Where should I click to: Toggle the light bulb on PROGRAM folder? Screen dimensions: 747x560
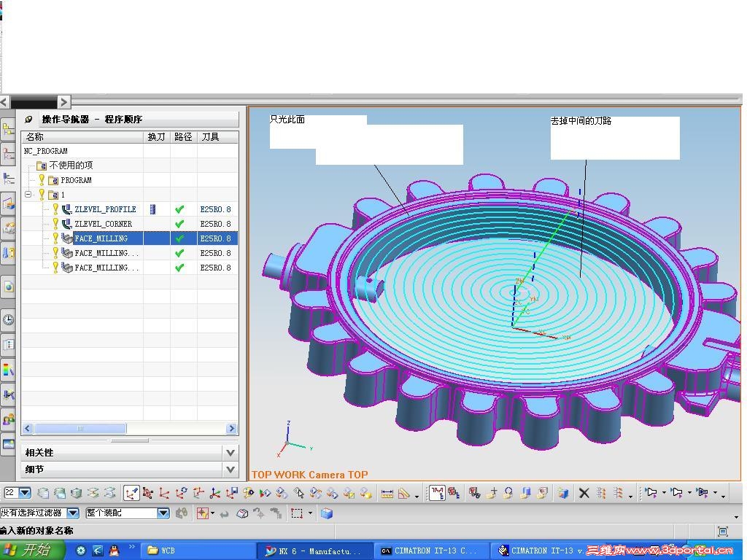[x=42, y=179]
